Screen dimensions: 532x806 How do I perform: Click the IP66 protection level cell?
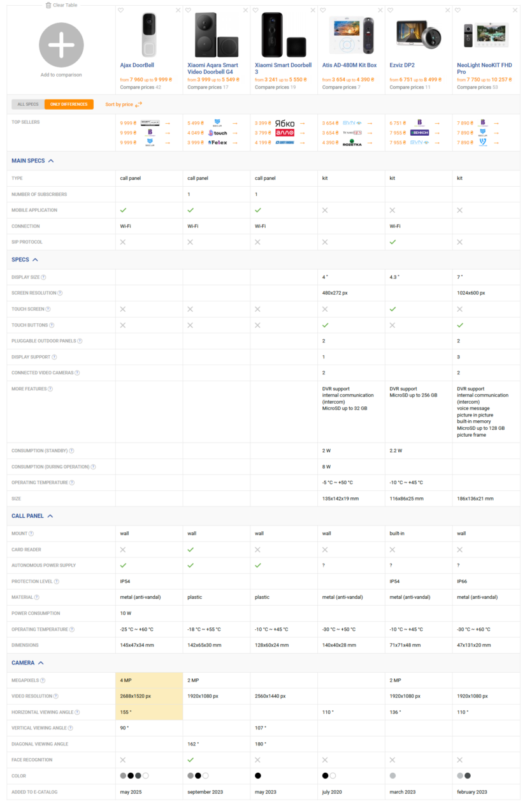click(486, 582)
